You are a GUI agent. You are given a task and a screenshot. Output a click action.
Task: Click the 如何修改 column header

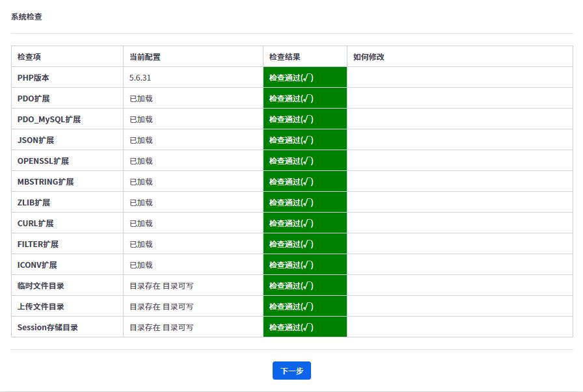point(369,57)
